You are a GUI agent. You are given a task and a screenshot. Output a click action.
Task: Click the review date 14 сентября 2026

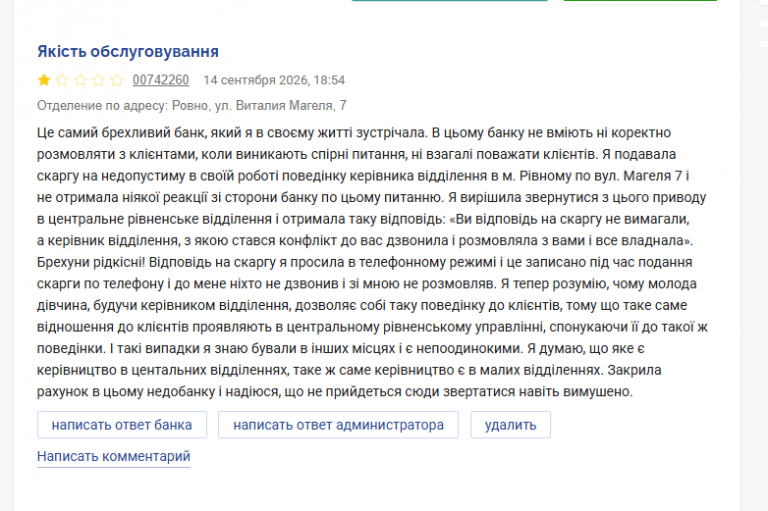(256, 80)
